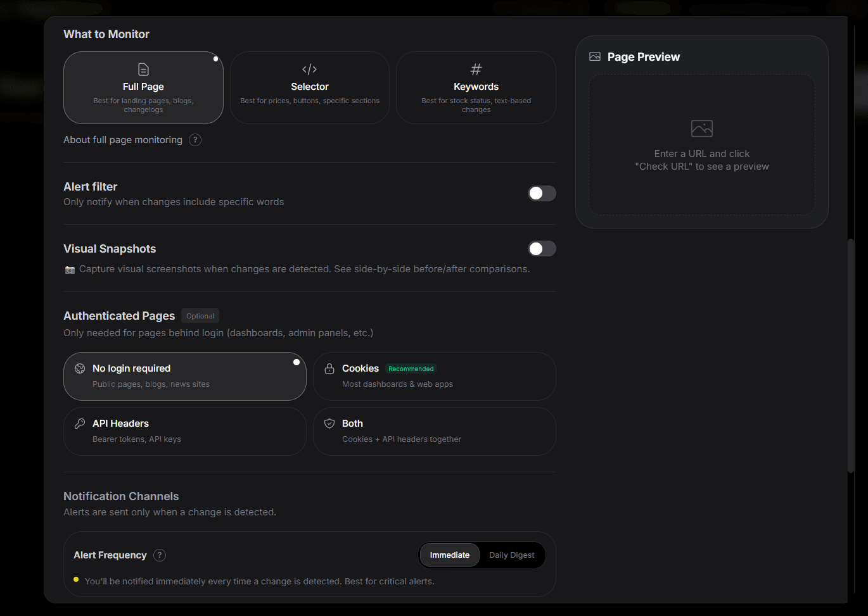Switch to the Daily Digest tab
This screenshot has width=868, height=616.
point(512,555)
